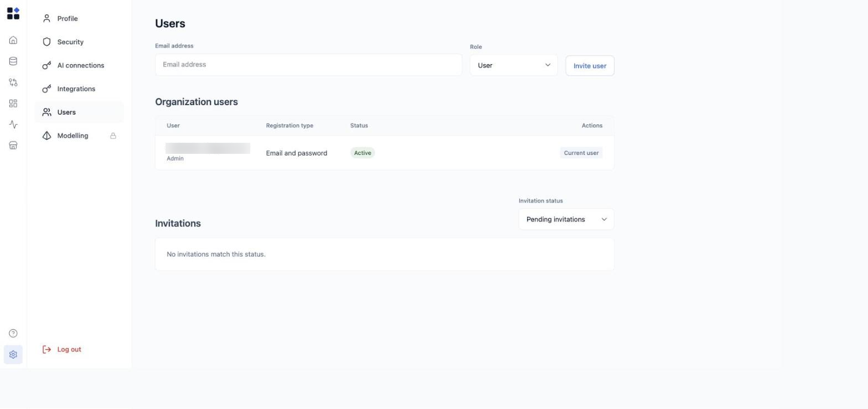Click the Admin role label

point(175,159)
